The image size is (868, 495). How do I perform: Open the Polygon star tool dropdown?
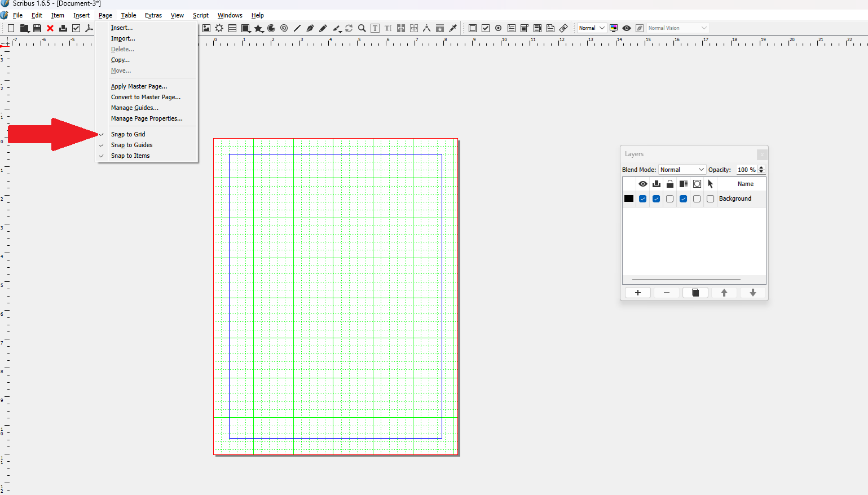(x=263, y=32)
